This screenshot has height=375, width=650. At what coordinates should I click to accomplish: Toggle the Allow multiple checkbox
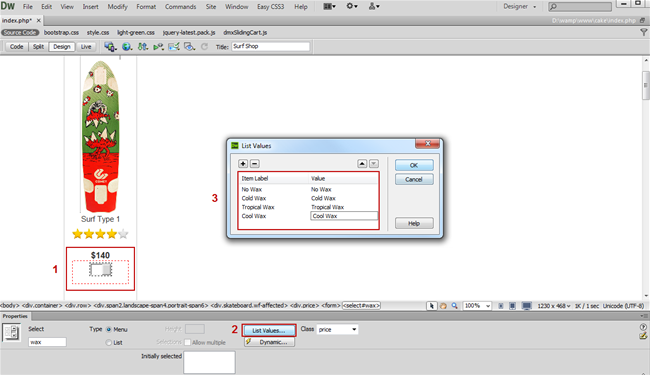[187, 342]
